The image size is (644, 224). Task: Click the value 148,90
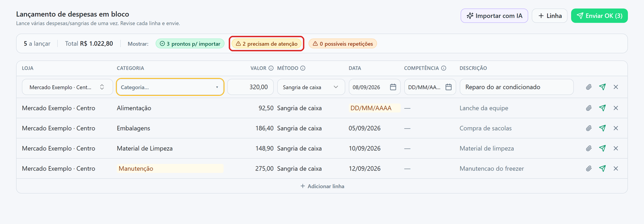coord(264,148)
